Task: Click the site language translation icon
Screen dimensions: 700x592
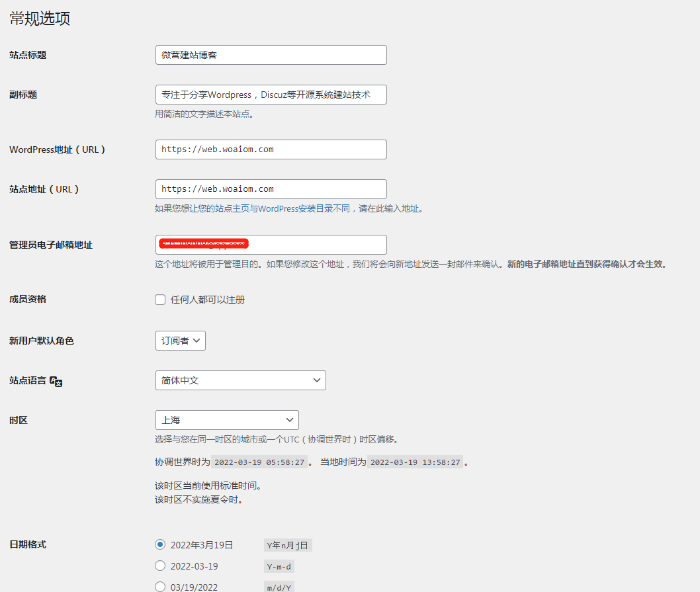Action: [56, 381]
